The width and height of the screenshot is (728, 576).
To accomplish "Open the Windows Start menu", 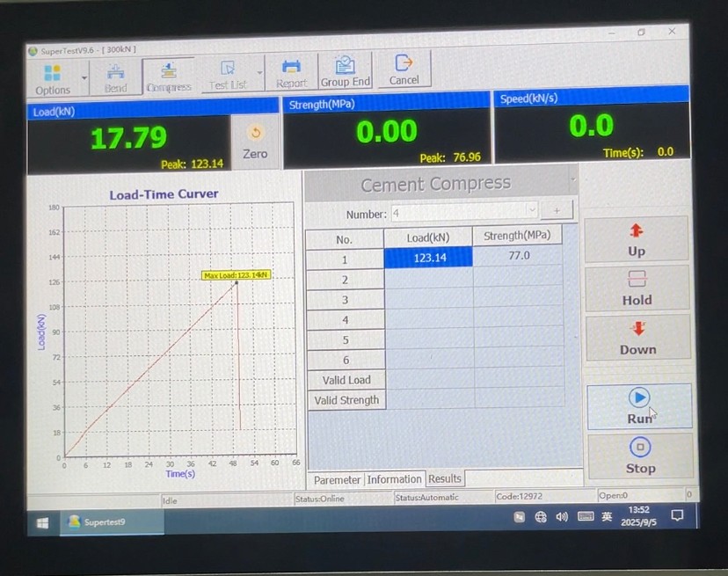I will tap(42, 523).
